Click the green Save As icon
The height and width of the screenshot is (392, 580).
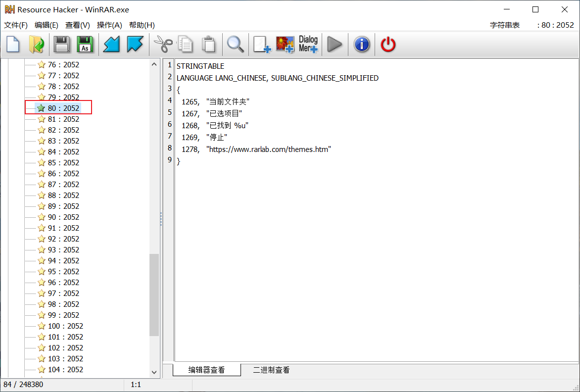coord(85,45)
